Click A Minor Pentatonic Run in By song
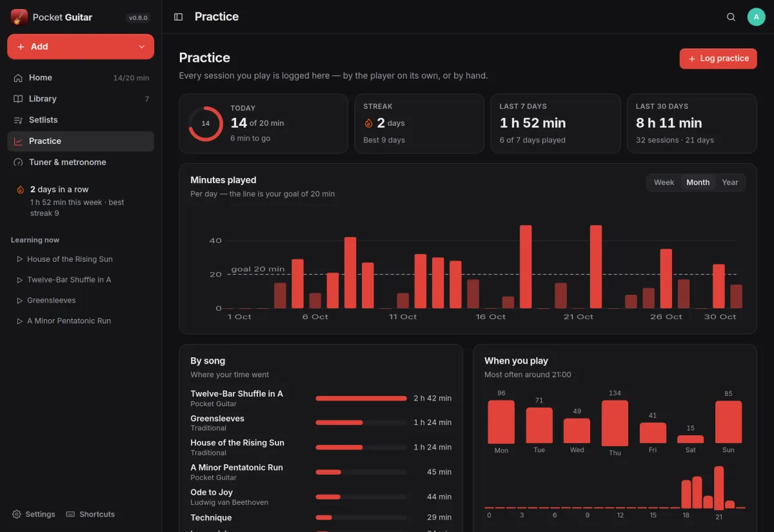Screen dimensions: 774x532 (237, 468)
